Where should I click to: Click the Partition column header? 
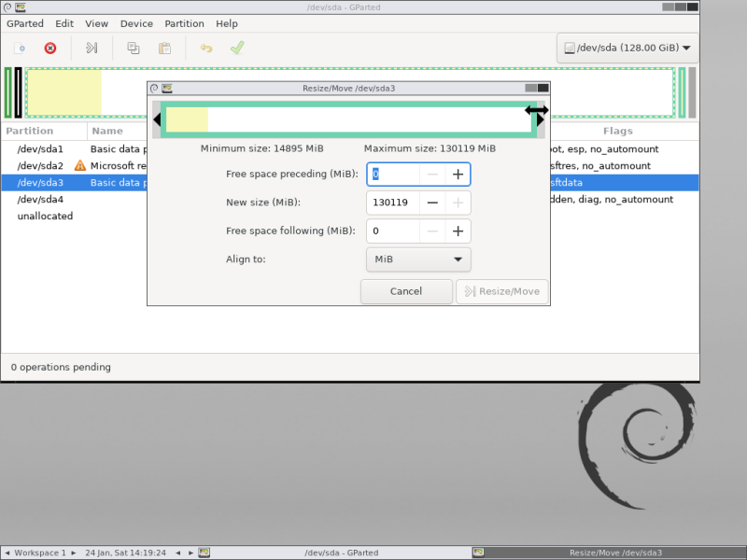44,131
